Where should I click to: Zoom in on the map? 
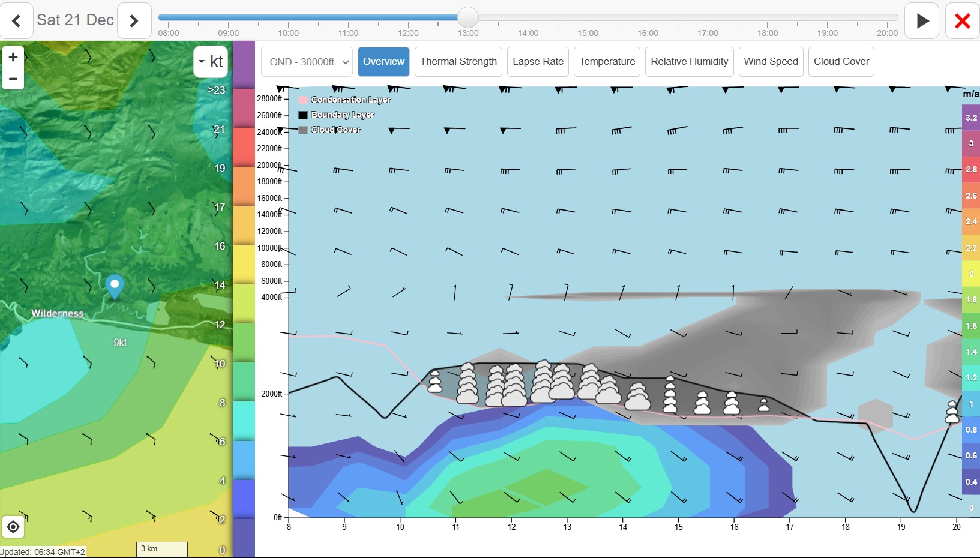pyautogui.click(x=13, y=57)
